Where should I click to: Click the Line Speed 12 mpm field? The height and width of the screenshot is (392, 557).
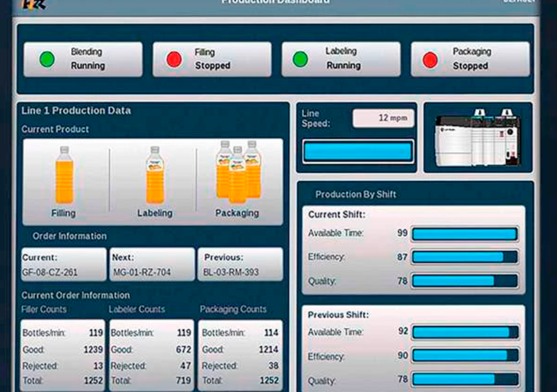point(383,118)
